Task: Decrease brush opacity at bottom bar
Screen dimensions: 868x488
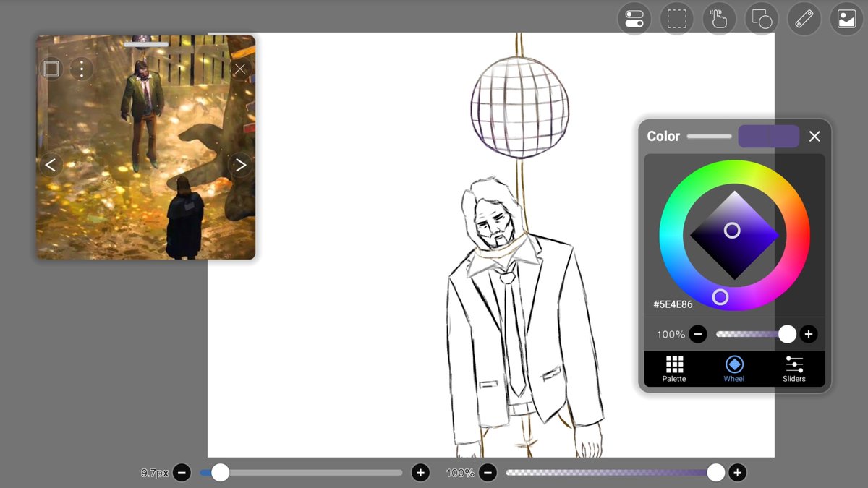Action: pyautogui.click(x=488, y=473)
